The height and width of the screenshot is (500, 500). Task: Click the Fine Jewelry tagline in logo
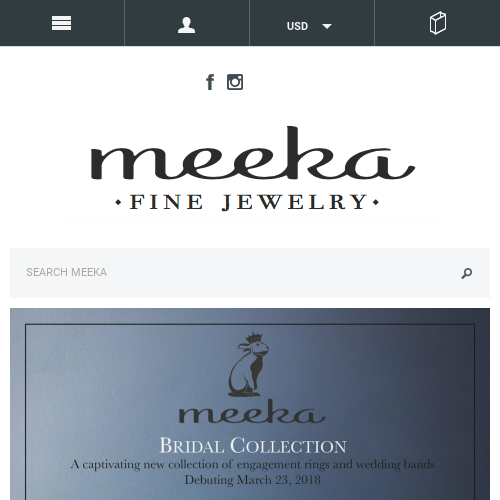(x=248, y=202)
